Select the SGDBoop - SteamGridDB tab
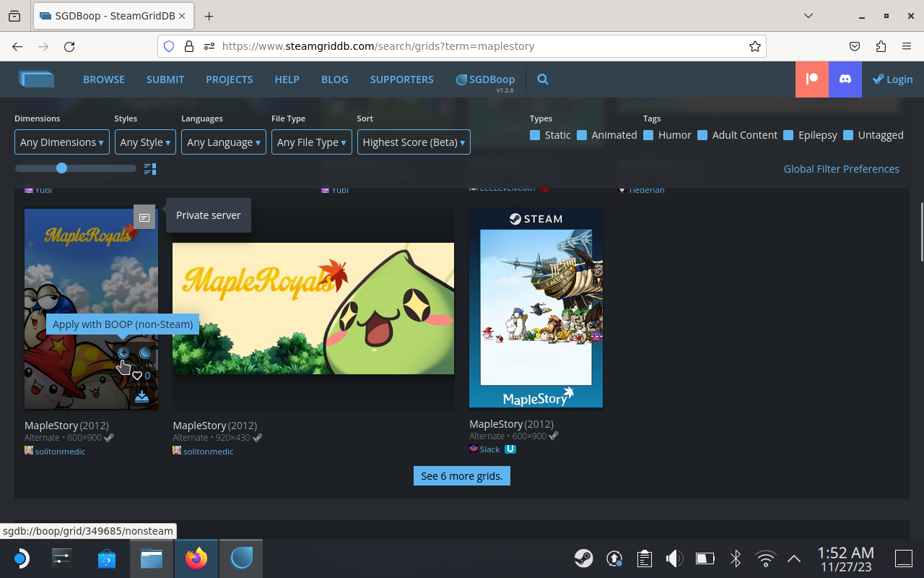This screenshot has height=578, width=924. click(x=113, y=16)
